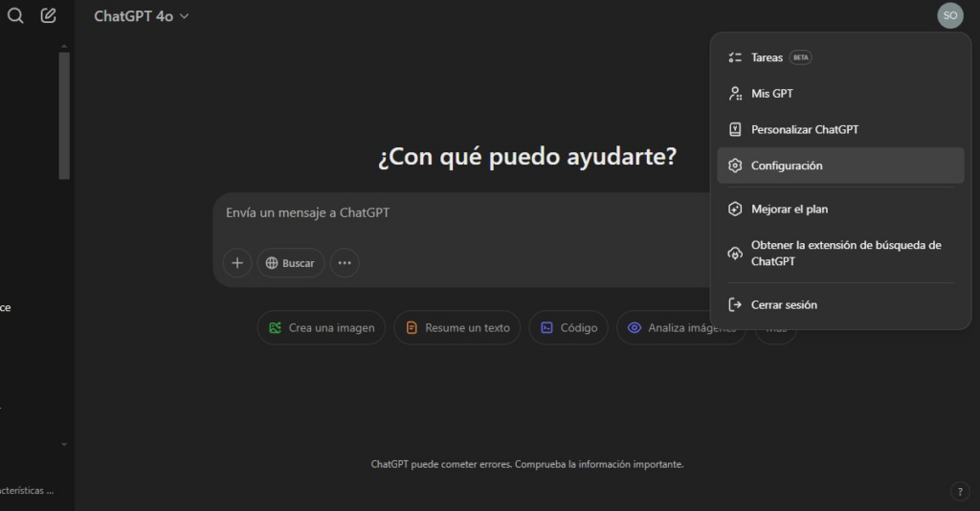Get the ChatGPT search extension
Image resolution: width=980 pixels, height=511 pixels.
click(x=840, y=253)
